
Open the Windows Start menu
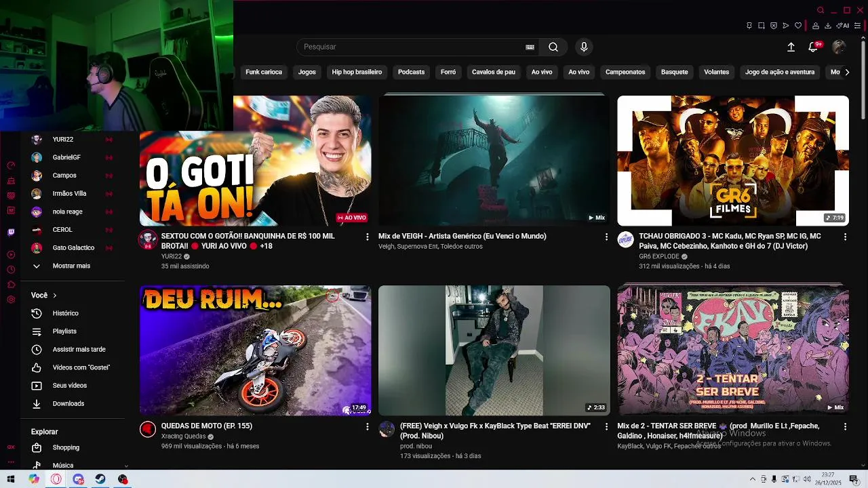(x=12, y=479)
